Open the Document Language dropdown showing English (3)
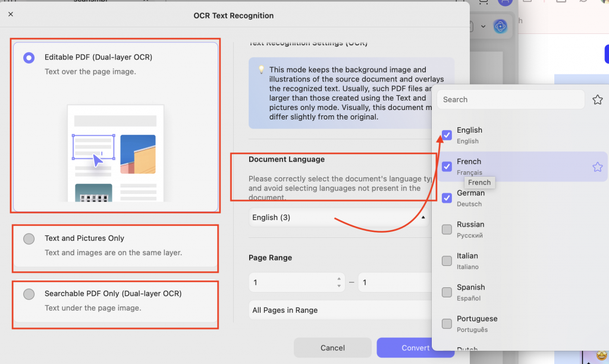This screenshot has width=609, height=364. pos(338,217)
